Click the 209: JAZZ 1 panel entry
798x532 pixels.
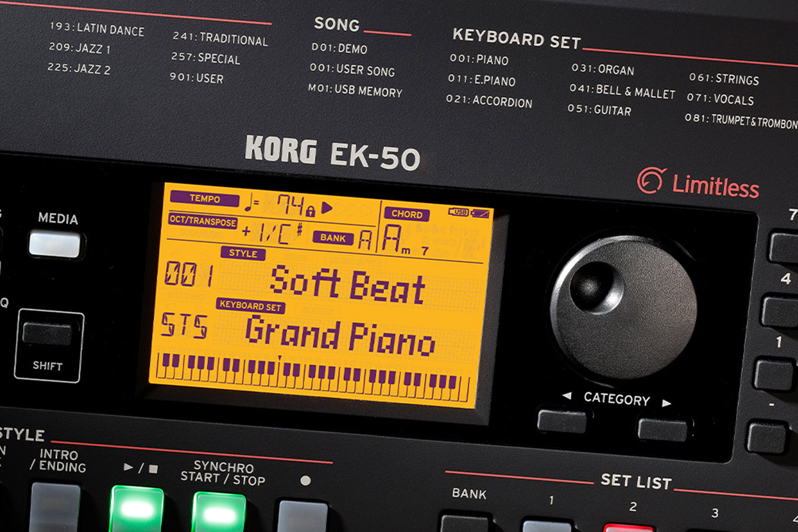coord(80,48)
